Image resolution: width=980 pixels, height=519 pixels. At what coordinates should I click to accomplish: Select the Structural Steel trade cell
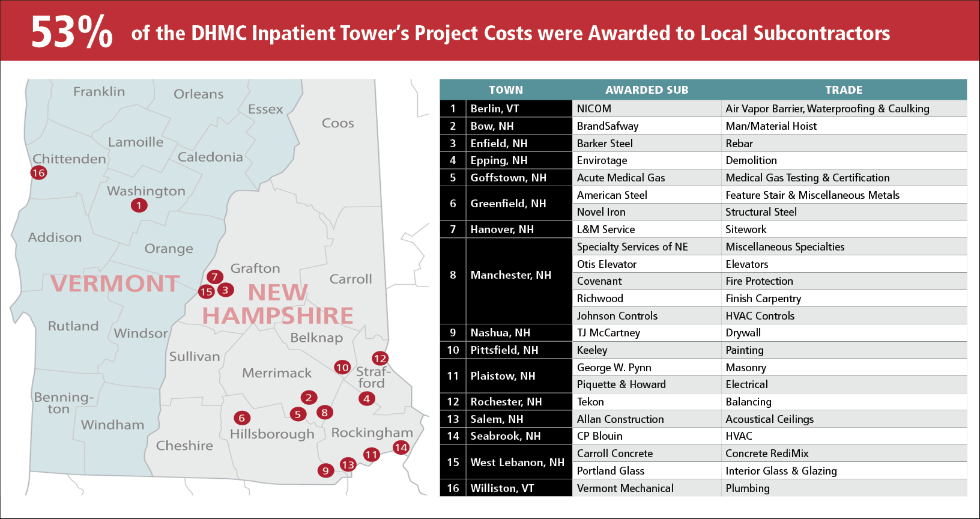point(761,212)
